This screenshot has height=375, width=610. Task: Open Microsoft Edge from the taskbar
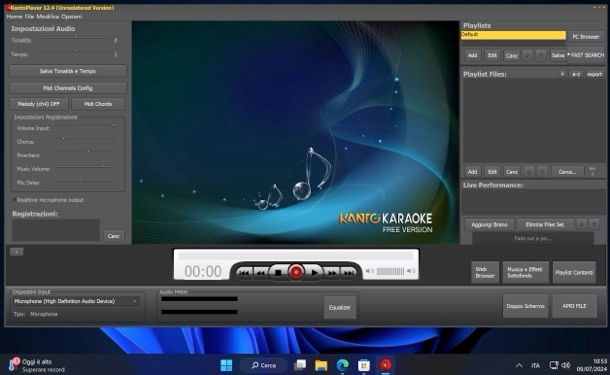tap(343, 365)
